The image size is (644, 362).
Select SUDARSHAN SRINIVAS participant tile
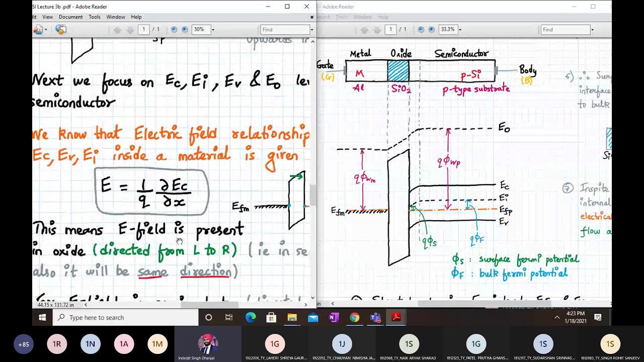click(x=543, y=344)
